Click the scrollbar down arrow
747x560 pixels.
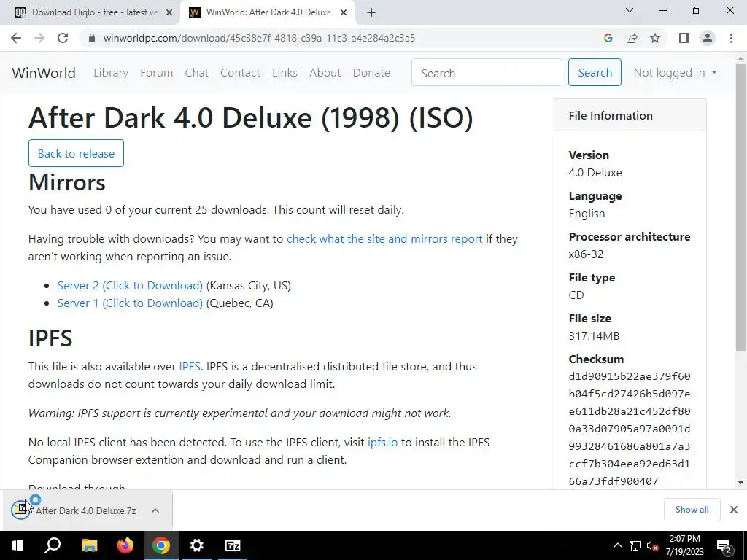coord(741,483)
